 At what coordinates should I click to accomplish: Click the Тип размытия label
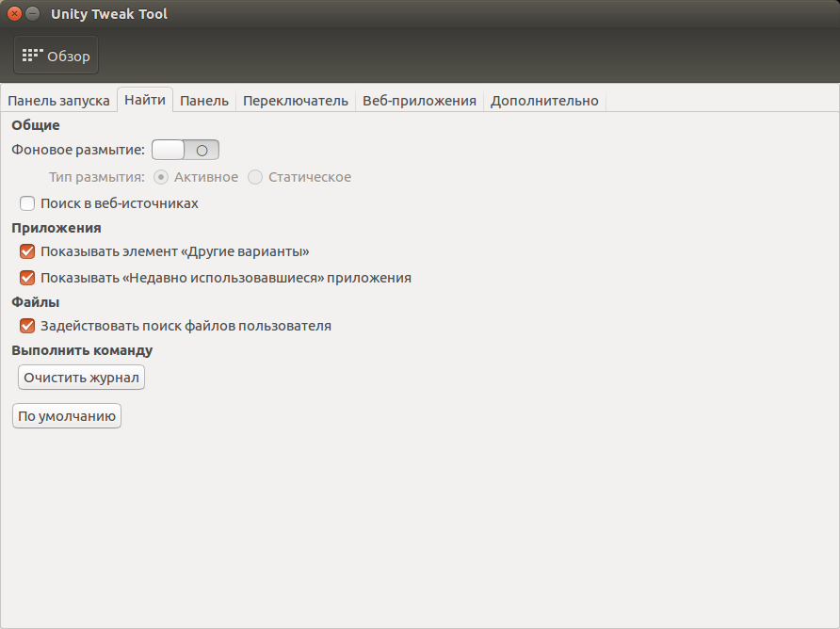[97, 177]
